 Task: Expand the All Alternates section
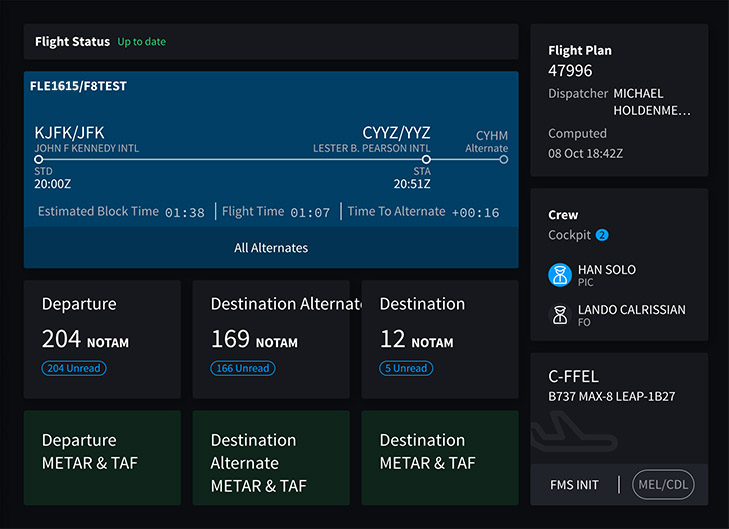(x=271, y=248)
